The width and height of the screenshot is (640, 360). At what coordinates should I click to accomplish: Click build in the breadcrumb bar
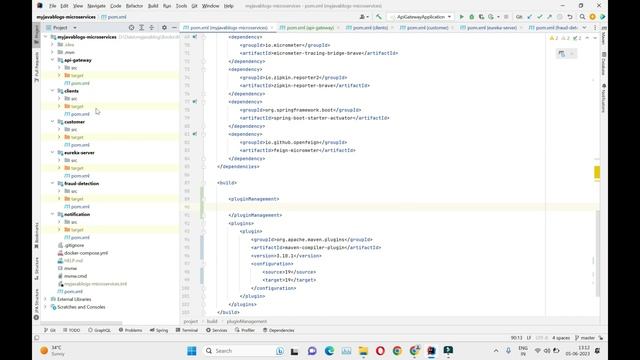click(x=212, y=322)
